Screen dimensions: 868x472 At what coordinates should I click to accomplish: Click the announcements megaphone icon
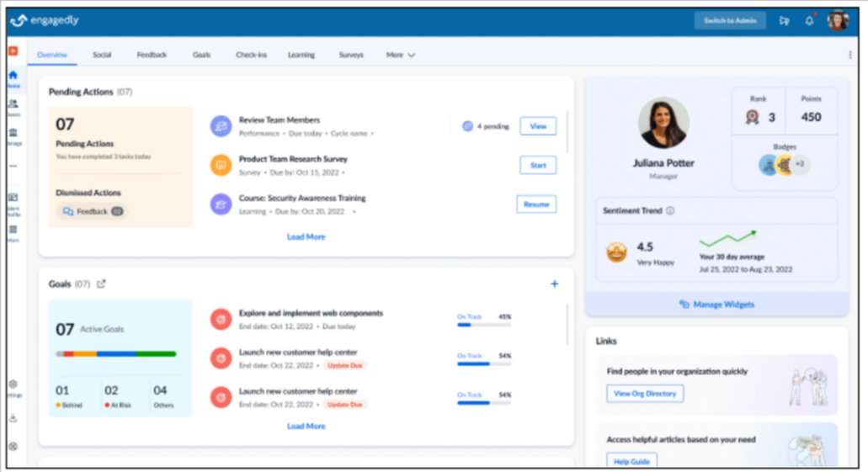pos(785,21)
